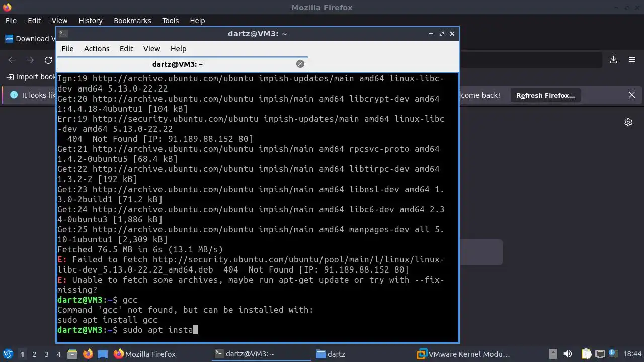Viewport: 644px width, 362px height.
Task: Open the new tab page settings gear
Action: tap(628, 122)
